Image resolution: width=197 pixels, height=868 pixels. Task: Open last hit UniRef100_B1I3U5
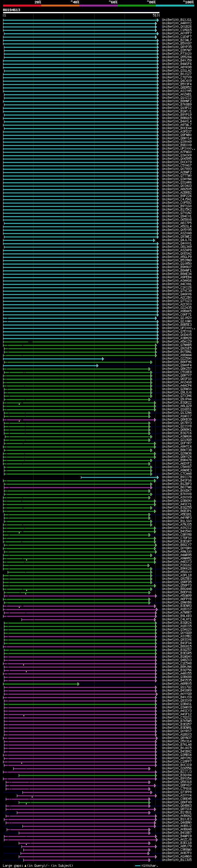point(177,860)
